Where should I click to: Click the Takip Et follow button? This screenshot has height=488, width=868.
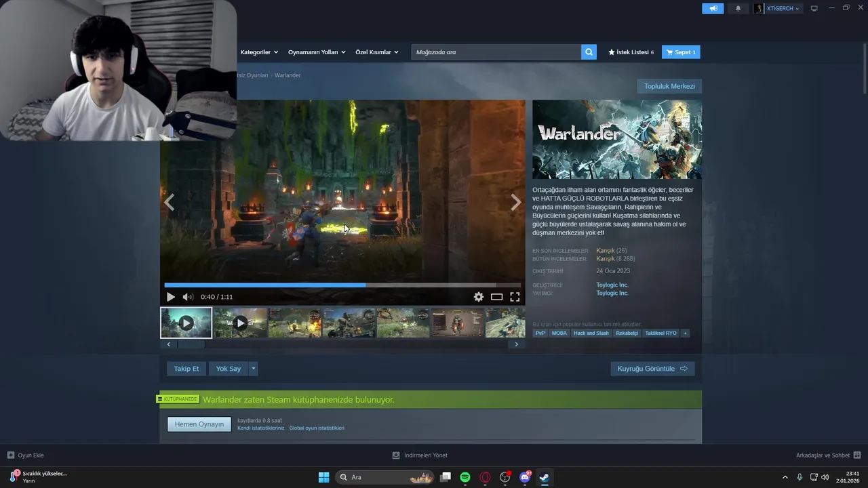pyautogui.click(x=186, y=369)
